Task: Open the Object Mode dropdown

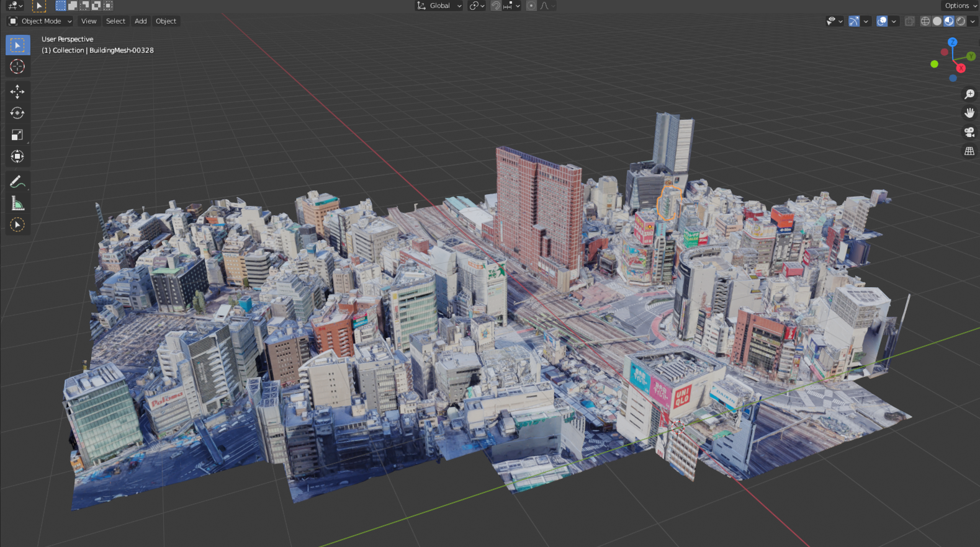Action: (x=40, y=21)
